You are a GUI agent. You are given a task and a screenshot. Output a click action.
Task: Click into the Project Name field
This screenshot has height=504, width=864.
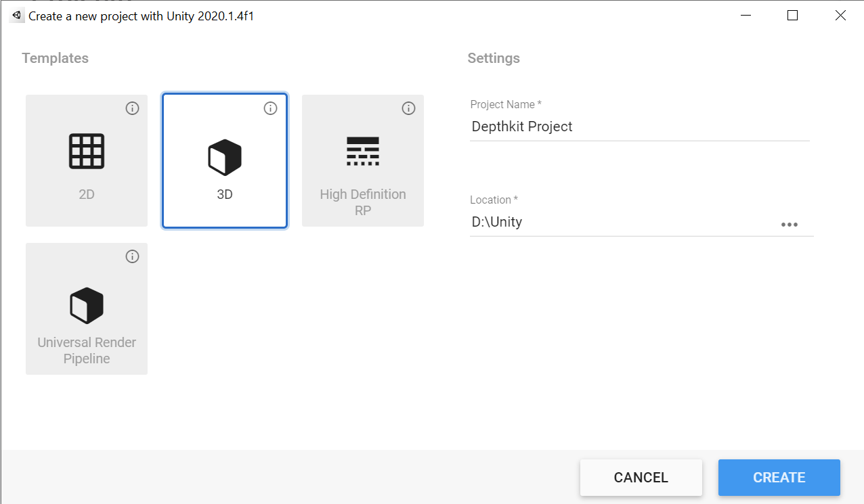639,127
